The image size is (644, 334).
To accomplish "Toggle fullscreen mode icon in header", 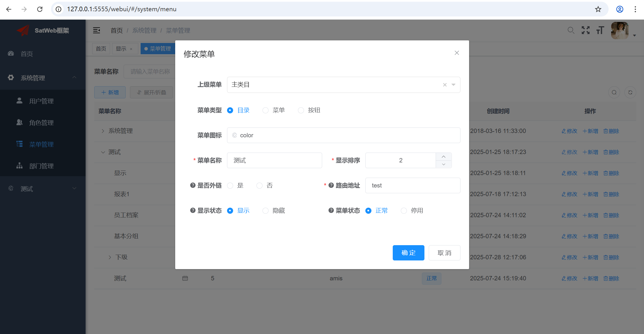I will (x=586, y=30).
